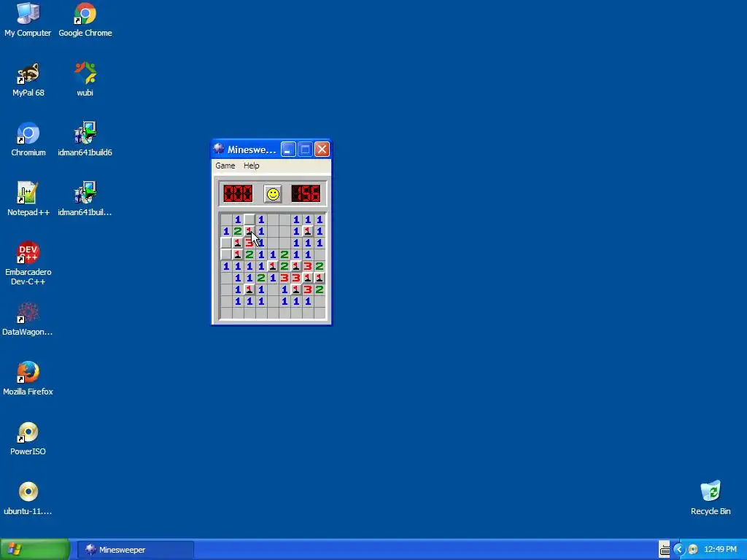Click the green 2 in the seventh row
The height and width of the screenshot is (560, 747).
(x=320, y=289)
